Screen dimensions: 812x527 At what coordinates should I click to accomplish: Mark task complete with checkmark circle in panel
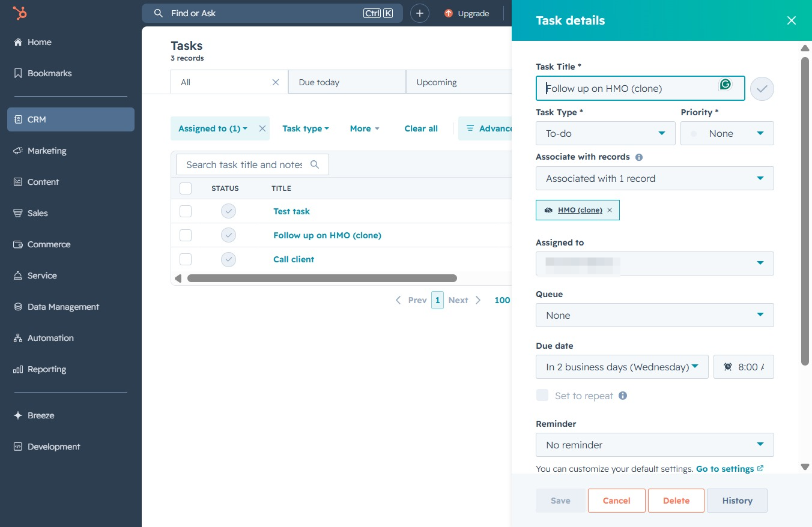[x=762, y=89]
